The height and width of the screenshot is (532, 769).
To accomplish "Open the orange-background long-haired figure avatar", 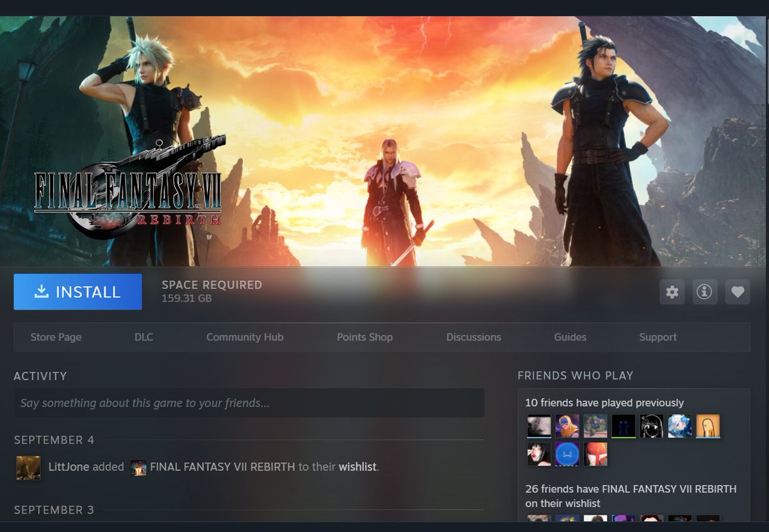I will 708,426.
